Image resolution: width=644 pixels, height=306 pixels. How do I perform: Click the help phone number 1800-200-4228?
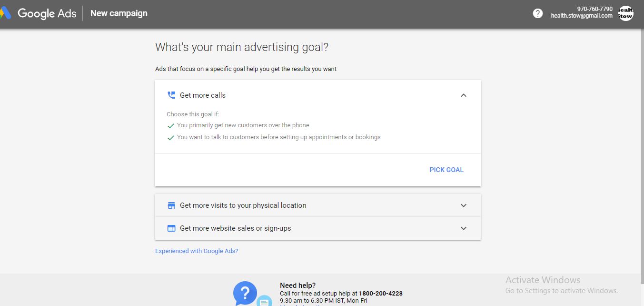(381, 294)
